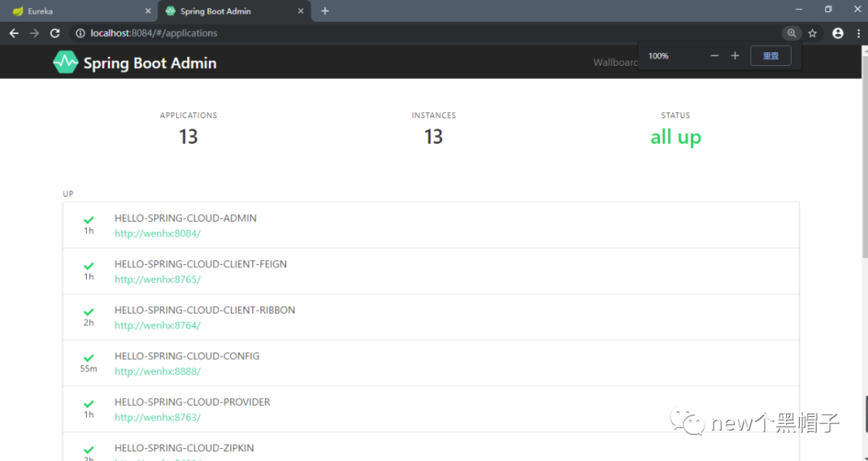
Task: Open http://wenhx:8084/ link
Action: point(158,234)
